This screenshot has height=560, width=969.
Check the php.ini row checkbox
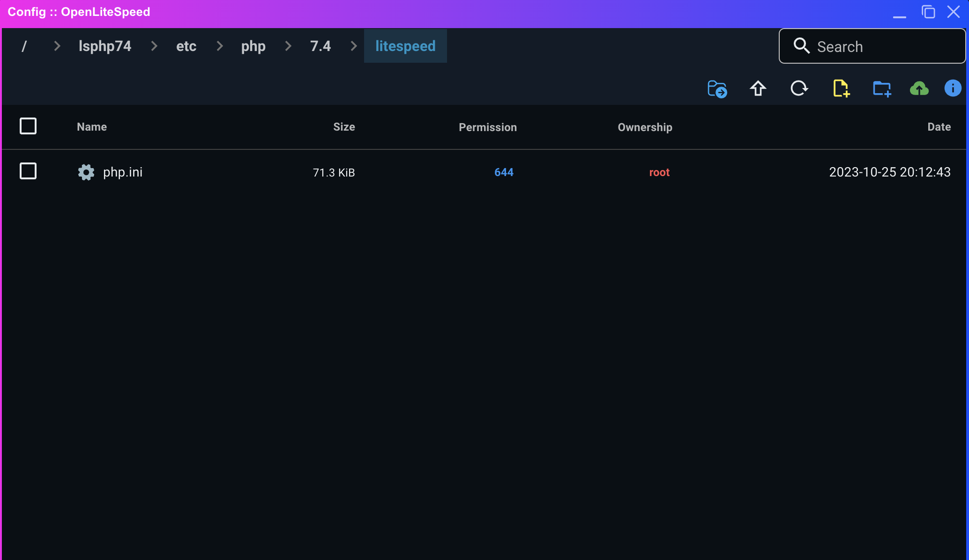28,171
